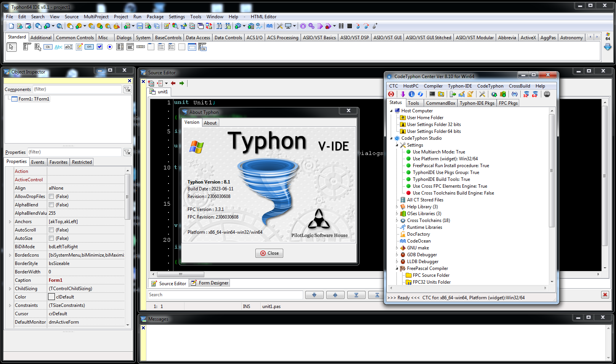Viewport: 616px width, 364px height.
Task: Switch to the About tab in About Typhon
Action: pyautogui.click(x=210, y=123)
